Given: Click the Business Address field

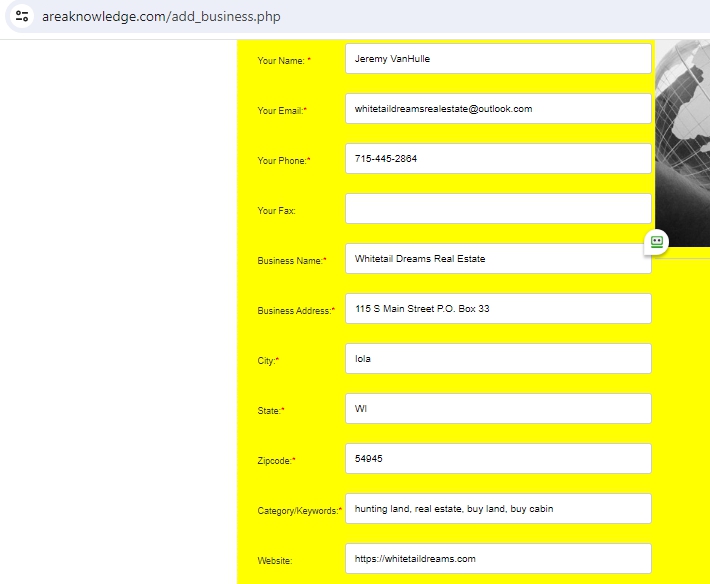Looking at the screenshot, I should click(498, 309).
